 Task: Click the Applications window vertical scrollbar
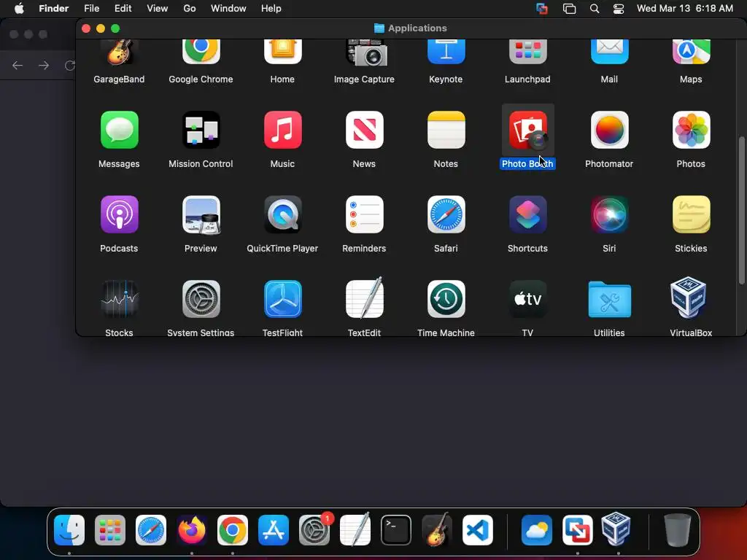[x=742, y=210]
